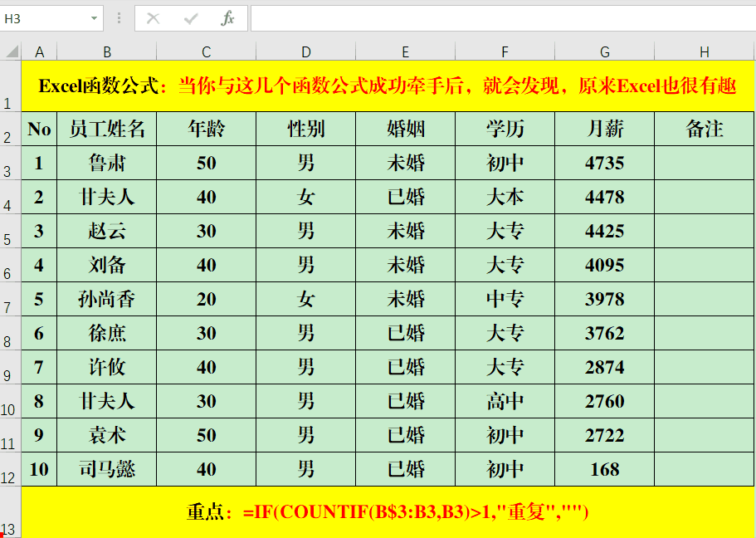Expand the Name Box dropdown arrow

[94, 18]
